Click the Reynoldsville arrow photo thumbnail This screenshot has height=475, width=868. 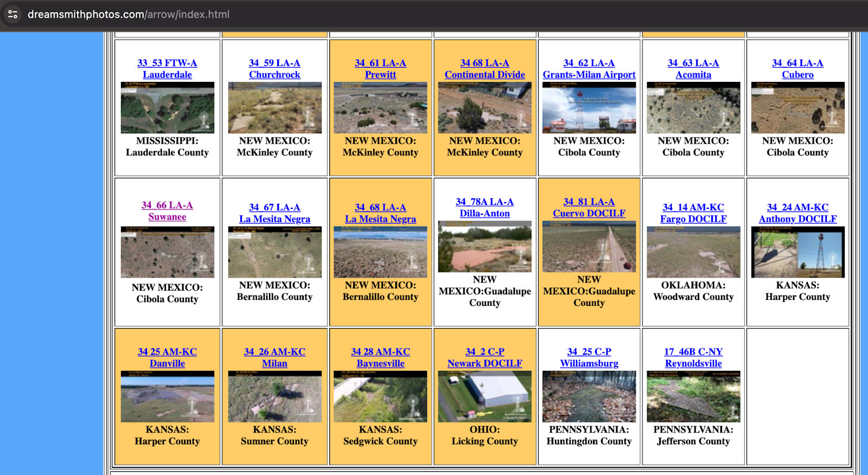click(x=693, y=396)
